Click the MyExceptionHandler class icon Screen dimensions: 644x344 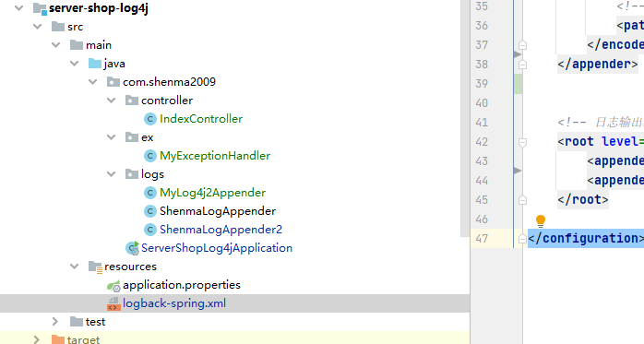click(149, 156)
